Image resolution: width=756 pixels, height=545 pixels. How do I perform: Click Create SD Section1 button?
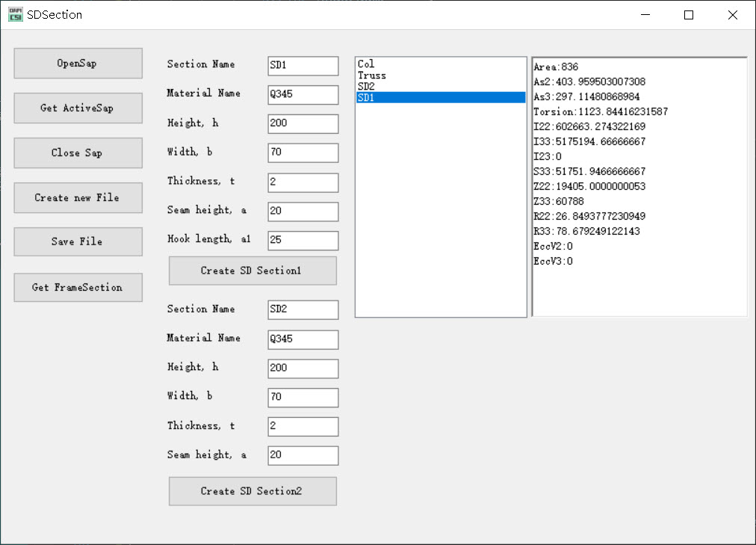[252, 271]
